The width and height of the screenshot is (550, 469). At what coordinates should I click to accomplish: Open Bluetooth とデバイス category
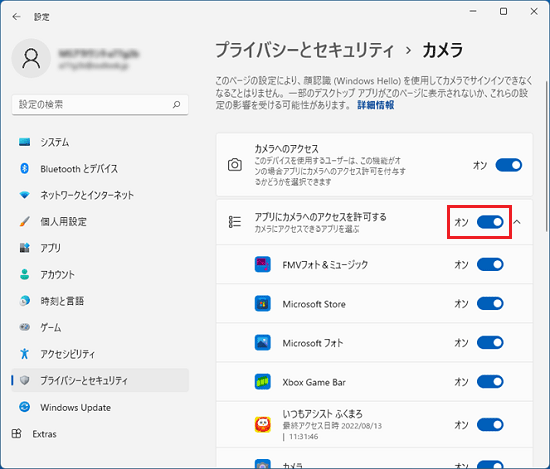click(x=100, y=169)
